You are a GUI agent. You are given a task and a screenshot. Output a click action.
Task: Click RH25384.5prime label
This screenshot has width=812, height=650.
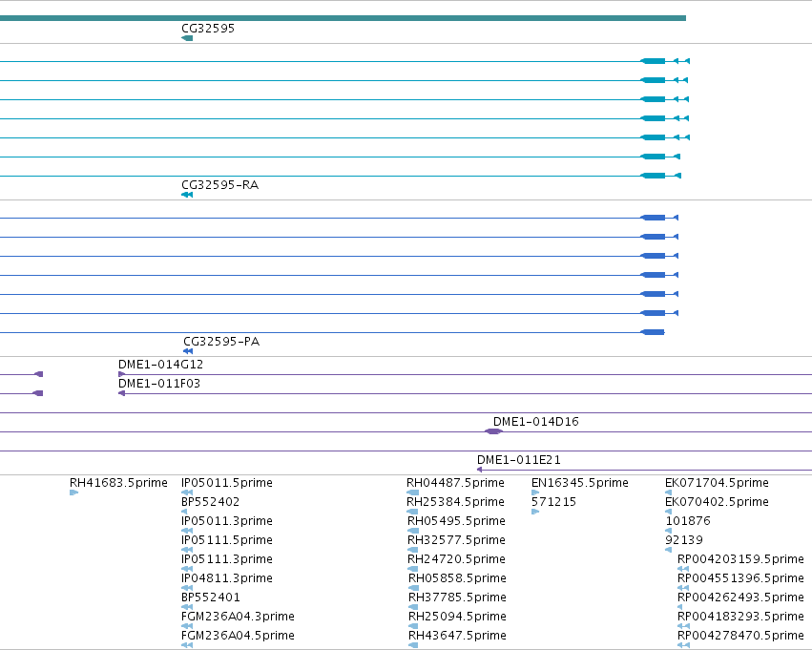(456, 502)
